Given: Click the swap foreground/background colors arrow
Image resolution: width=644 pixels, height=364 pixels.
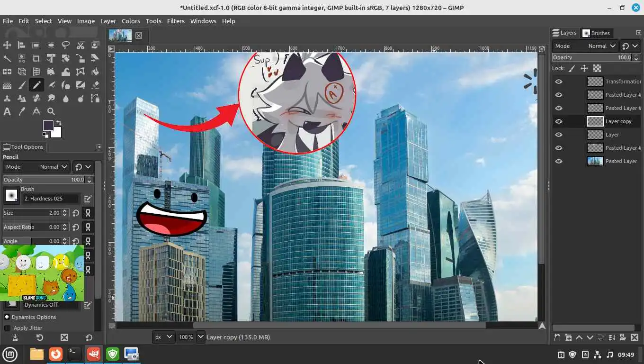Looking at the screenshot, I should pyautogui.click(x=59, y=123).
